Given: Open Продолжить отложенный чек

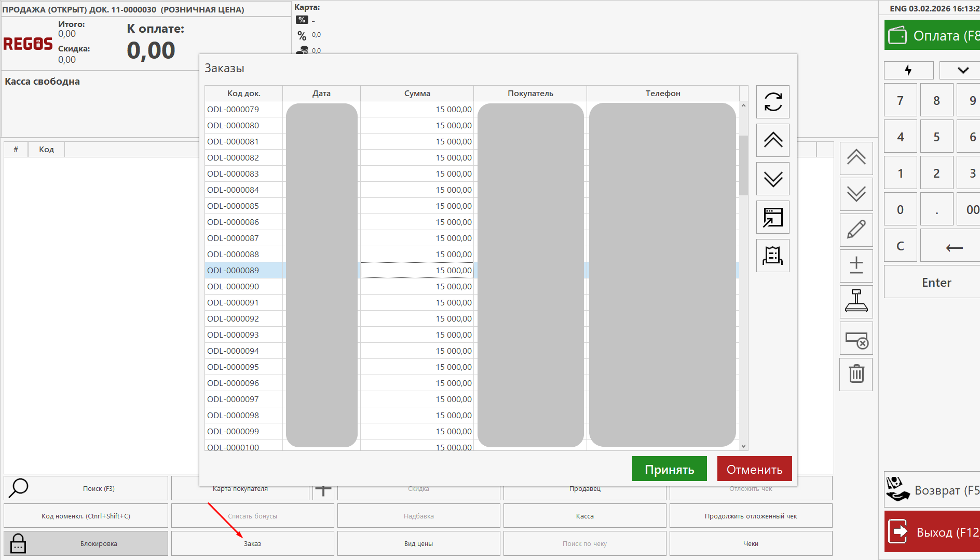Looking at the screenshot, I should click(751, 516).
